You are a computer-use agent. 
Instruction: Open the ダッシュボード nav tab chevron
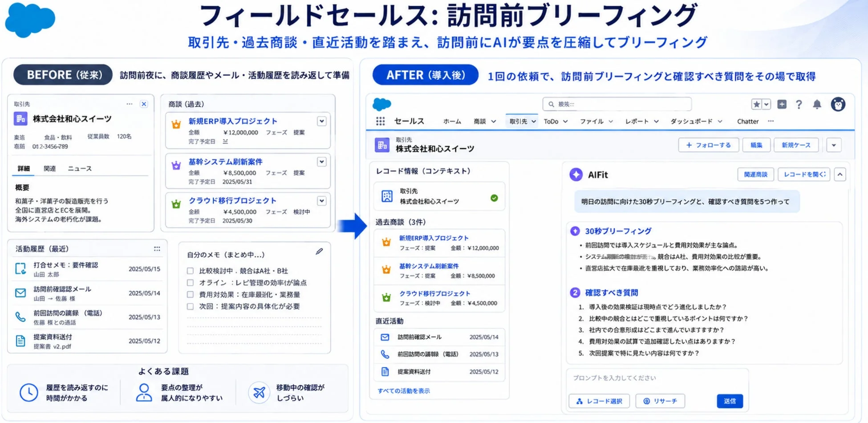720,122
